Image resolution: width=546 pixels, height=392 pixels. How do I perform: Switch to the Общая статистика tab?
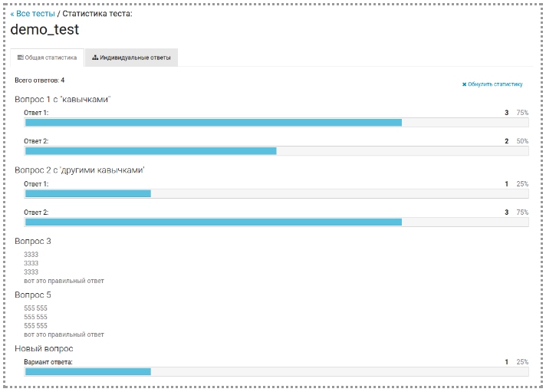[47, 58]
